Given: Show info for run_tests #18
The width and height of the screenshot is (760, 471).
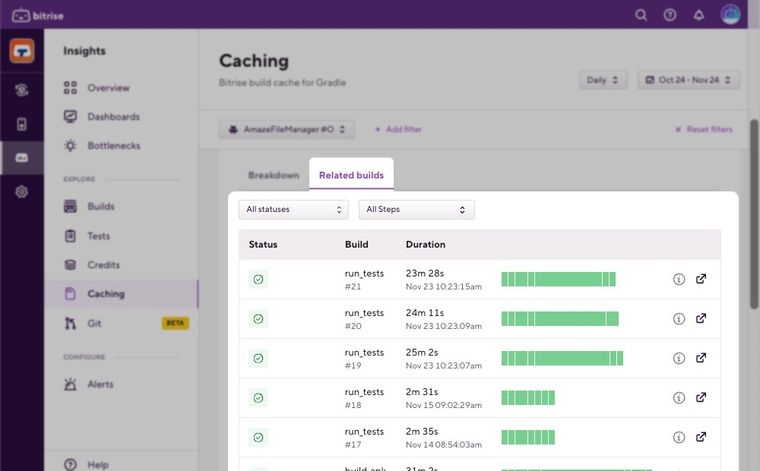Looking at the screenshot, I should pos(679,398).
